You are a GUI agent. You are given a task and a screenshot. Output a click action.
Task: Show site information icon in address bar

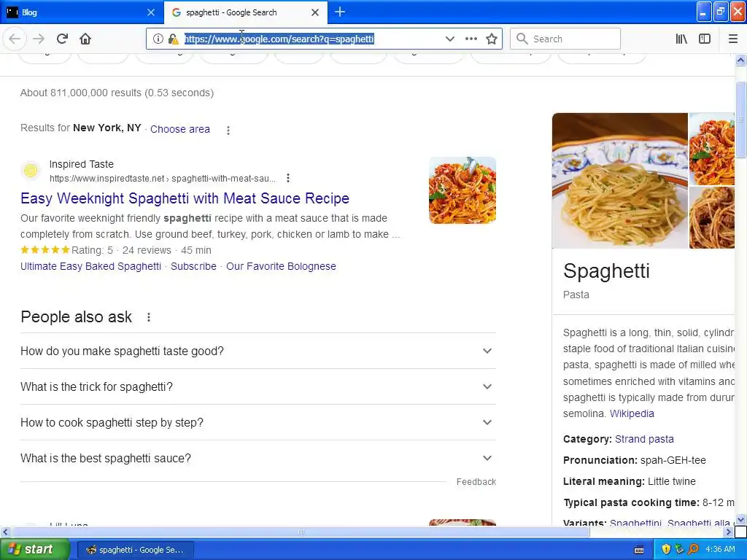(x=158, y=39)
